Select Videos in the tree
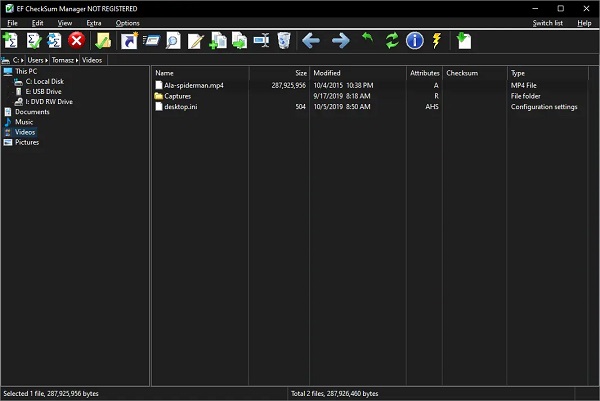Image resolution: width=600 pixels, height=401 pixels. pyautogui.click(x=25, y=132)
